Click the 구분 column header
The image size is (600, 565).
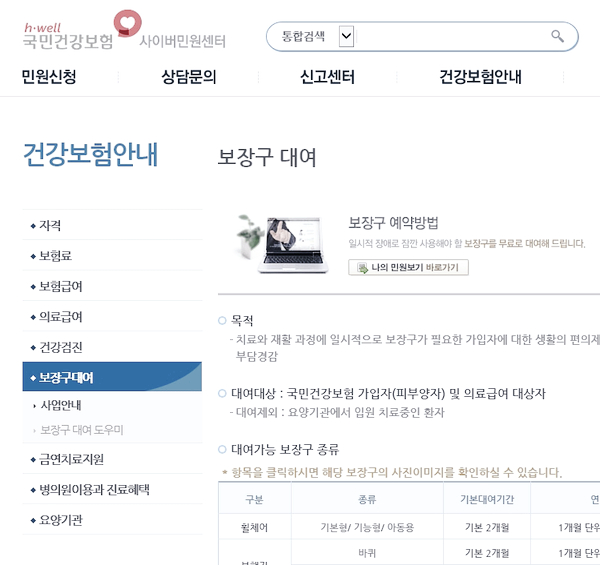tap(254, 499)
